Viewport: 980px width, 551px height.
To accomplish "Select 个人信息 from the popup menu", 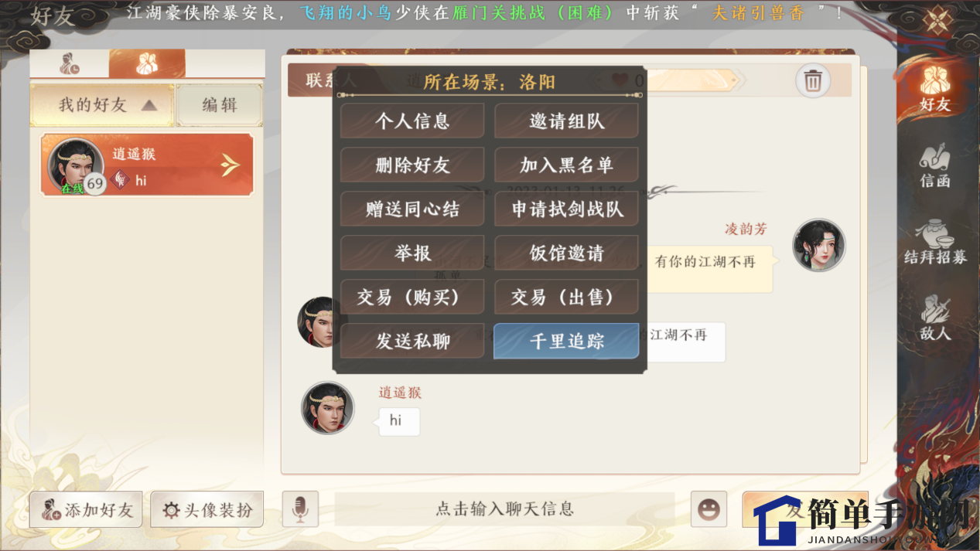I will 412,121.
